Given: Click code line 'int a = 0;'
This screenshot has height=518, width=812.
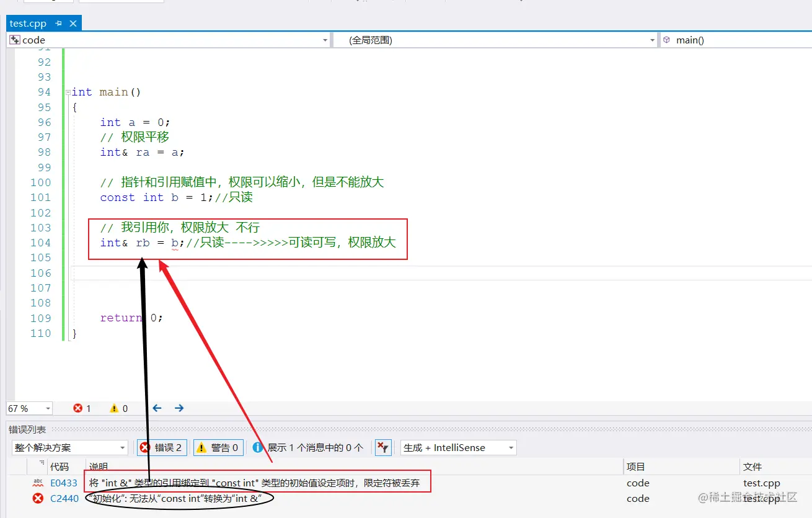Looking at the screenshot, I should point(135,122).
